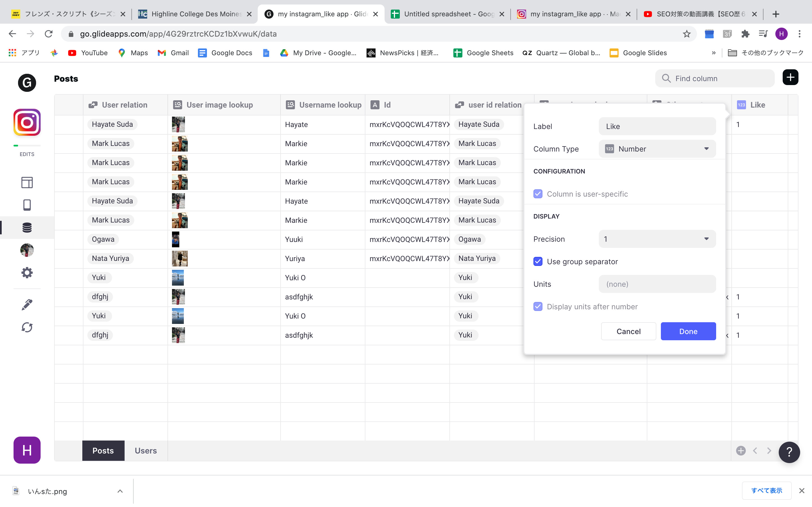Click the pencil edit icon in sidebar
Image resolution: width=812 pixels, height=507 pixels.
[27, 304]
